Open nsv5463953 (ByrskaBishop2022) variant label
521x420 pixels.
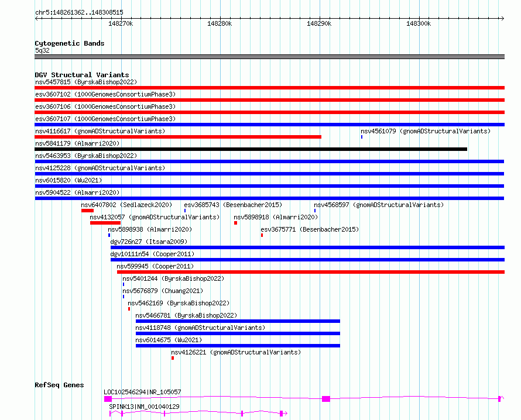pos(86,156)
